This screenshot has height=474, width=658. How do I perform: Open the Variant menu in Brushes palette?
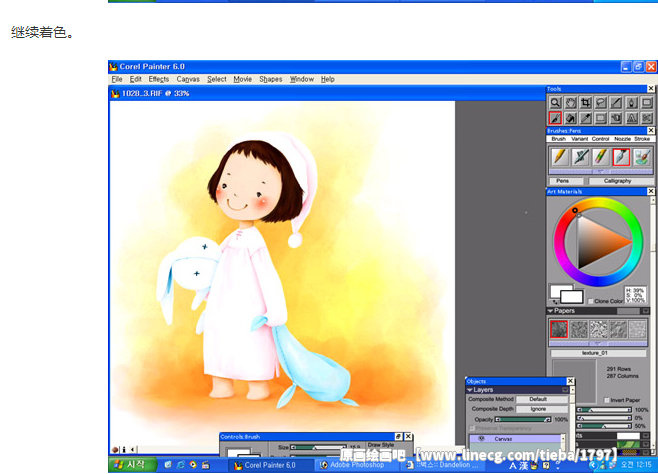click(580, 139)
